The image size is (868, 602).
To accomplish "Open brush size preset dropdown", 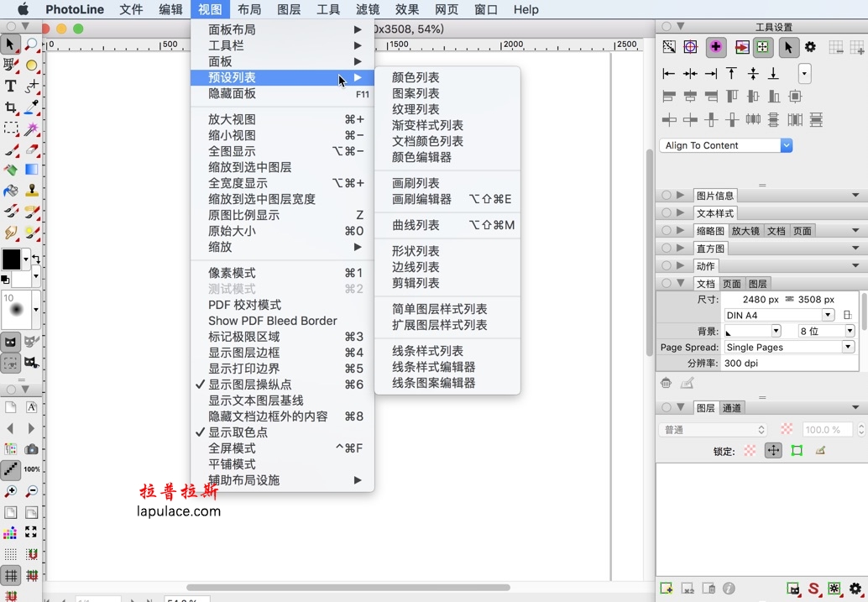I will (36, 309).
